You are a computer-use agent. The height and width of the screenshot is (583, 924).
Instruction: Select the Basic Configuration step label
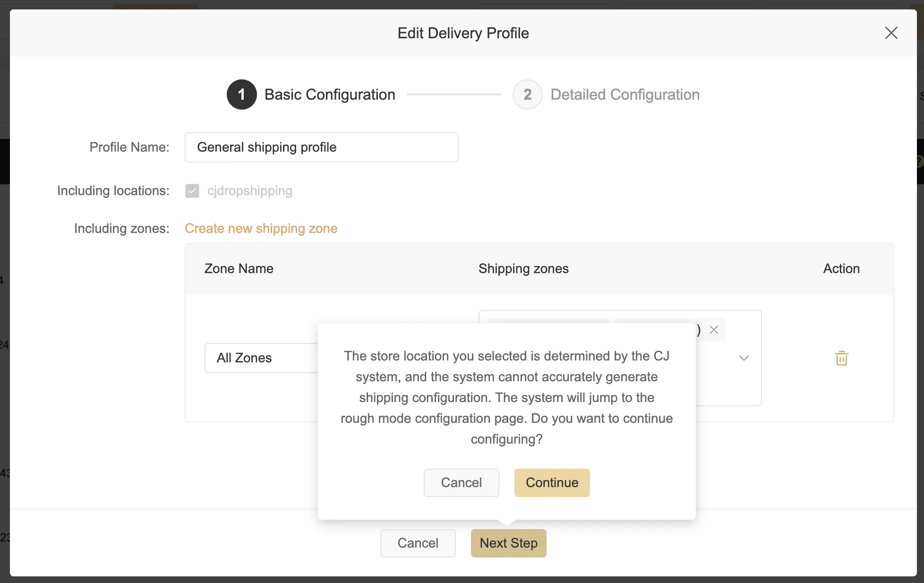point(329,94)
